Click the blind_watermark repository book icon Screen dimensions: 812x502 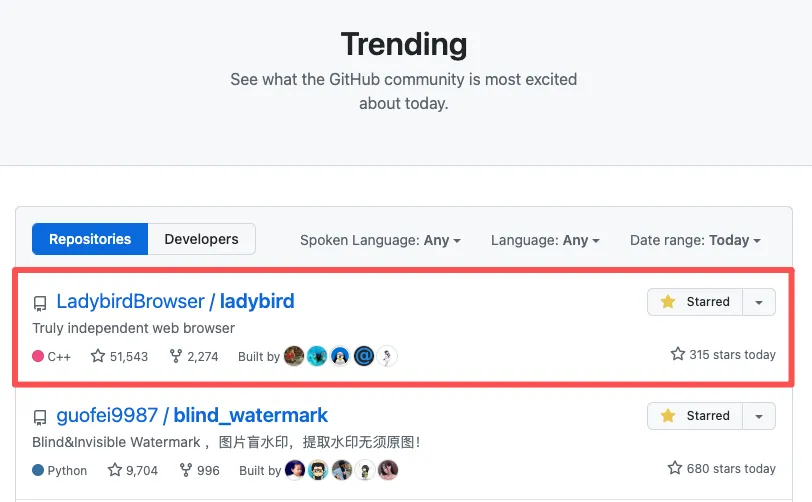pos(40,417)
